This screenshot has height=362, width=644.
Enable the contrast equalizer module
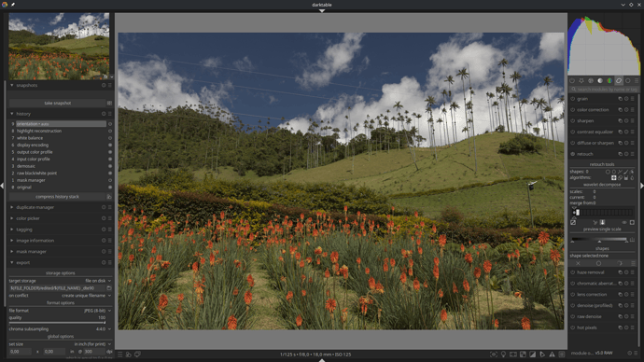[x=572, y=132]
